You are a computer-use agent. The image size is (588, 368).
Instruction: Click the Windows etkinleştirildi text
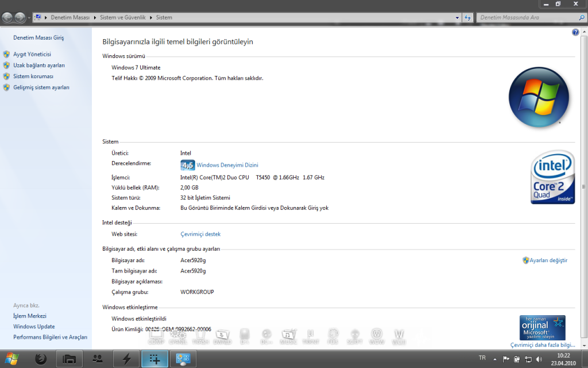[139, 319]
